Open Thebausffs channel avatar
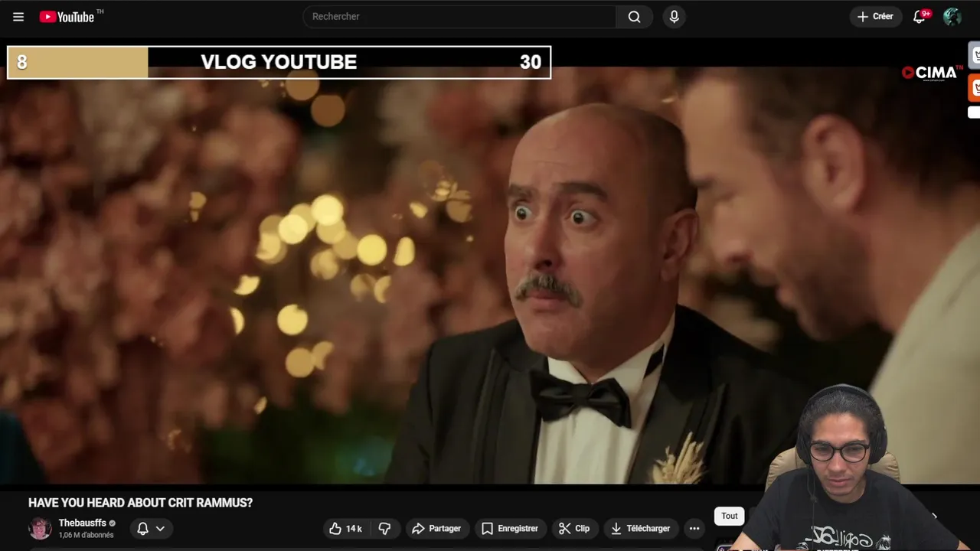The image size is (980, 551). point(40,528)
